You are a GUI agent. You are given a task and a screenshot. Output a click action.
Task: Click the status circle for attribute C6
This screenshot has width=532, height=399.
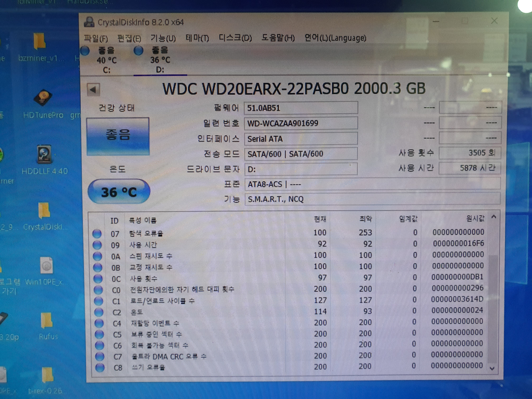(100, 345)
